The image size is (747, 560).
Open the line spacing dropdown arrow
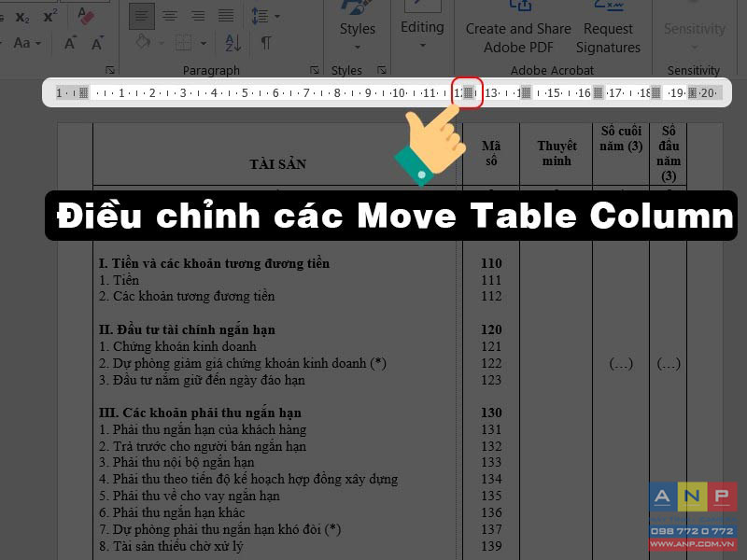tap(277, 17)
